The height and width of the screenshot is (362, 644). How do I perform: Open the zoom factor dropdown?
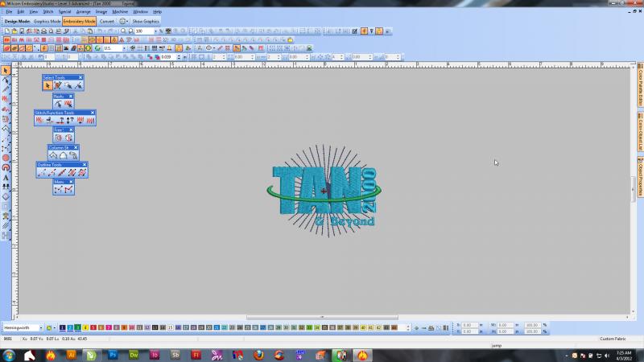coord(155,31)
